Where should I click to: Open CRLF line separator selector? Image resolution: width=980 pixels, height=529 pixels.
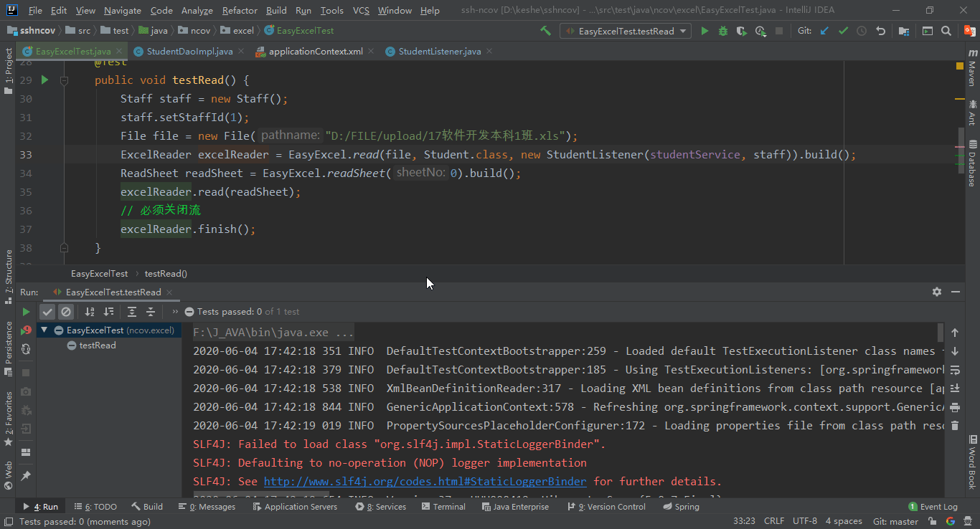(x=774, y=522)
